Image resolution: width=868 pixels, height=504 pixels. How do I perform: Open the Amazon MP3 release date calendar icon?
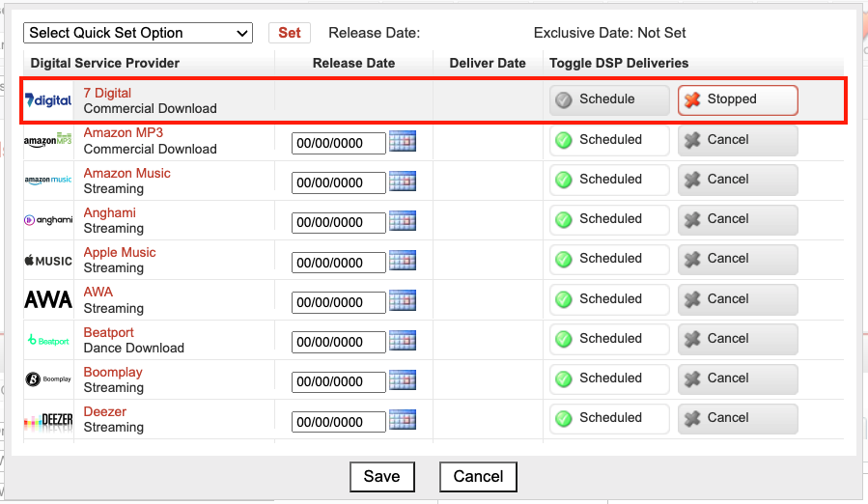click(403, 141)
